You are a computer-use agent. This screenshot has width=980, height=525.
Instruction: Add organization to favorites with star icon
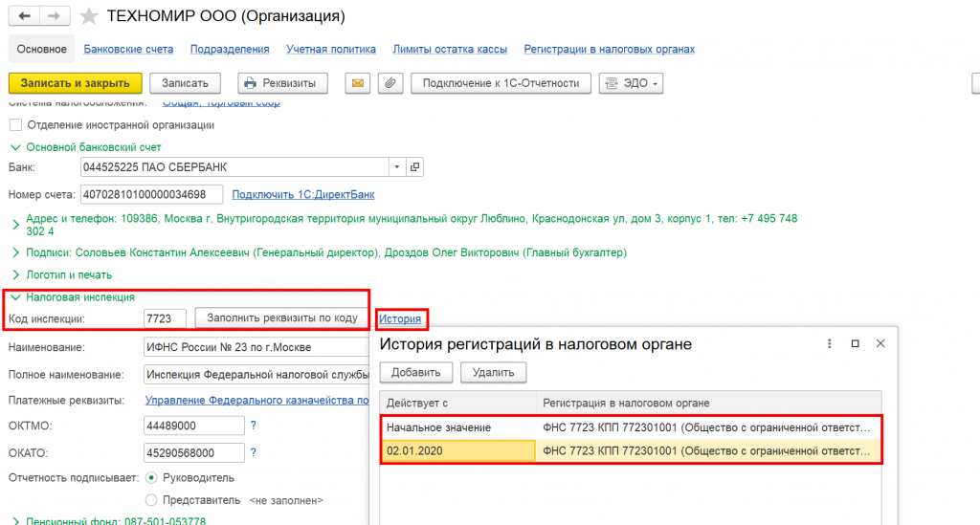(x=89, y=16)
